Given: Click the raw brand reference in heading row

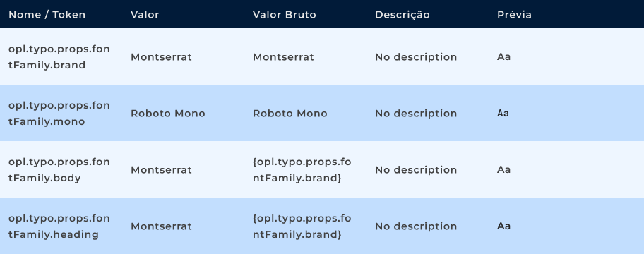Looking at the screenshot, I should point(302,226).
